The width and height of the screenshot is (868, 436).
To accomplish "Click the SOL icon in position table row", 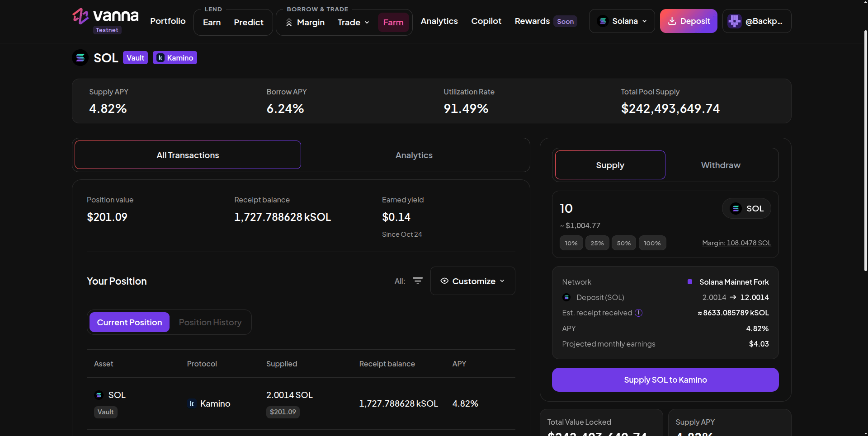I will 99,395.
